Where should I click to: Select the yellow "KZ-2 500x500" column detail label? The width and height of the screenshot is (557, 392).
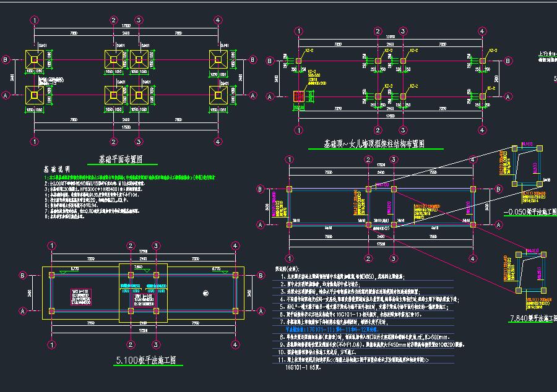(x=316, y=77)
